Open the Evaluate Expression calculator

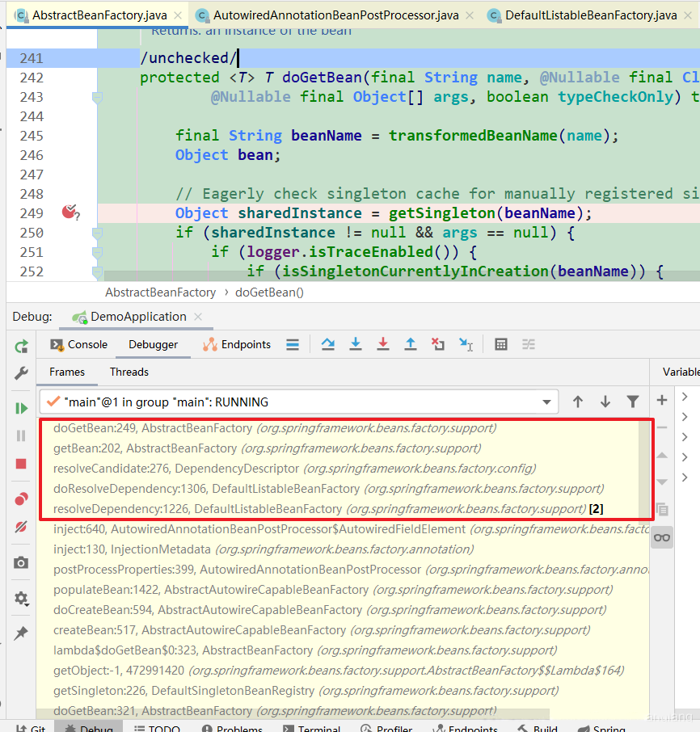pyautogui.click(x=501, y=344)
